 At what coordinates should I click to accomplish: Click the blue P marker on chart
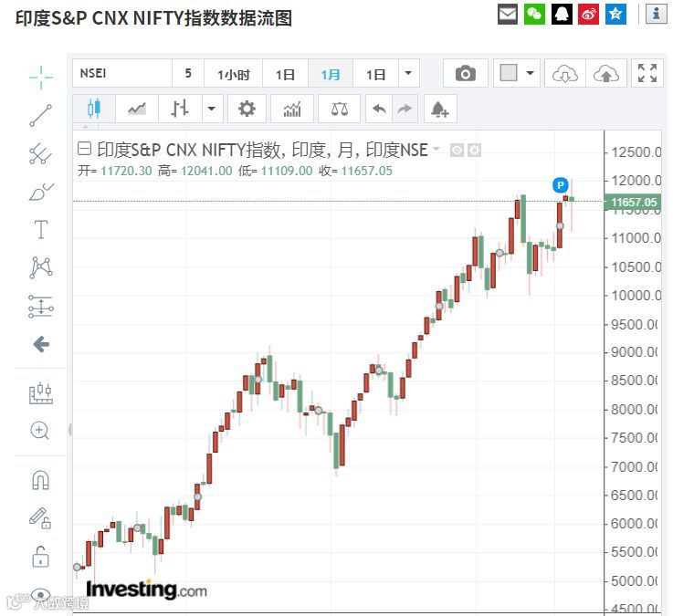[560, 185]
